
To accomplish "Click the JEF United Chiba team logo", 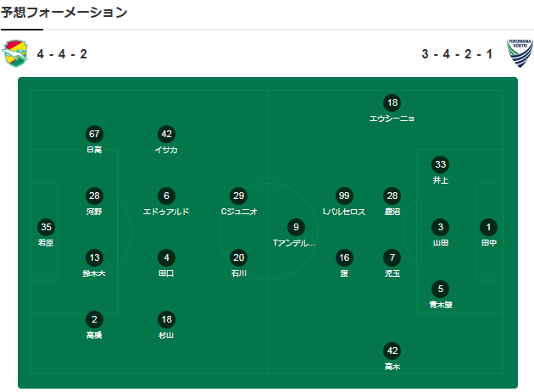I will click(x=15, y=54).
